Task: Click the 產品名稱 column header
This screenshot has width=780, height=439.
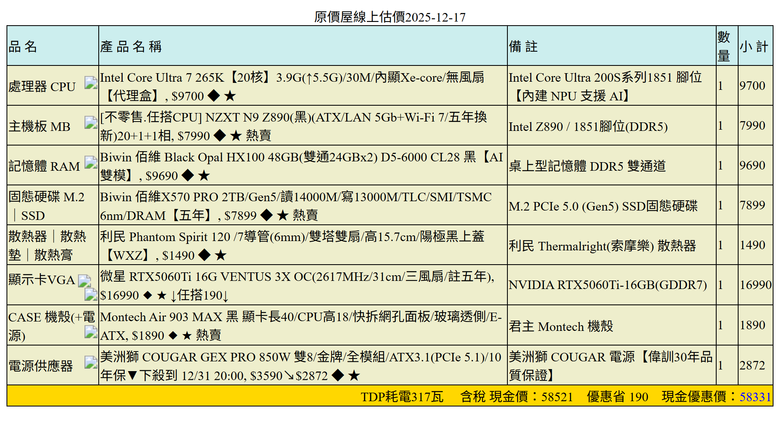Action: pyautogui.click(x=131, y=47)
